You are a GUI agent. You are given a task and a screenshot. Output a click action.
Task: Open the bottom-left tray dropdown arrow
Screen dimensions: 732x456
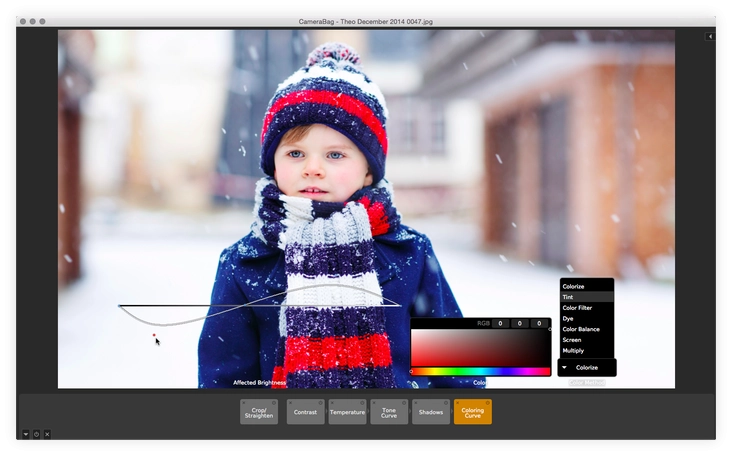tap(26, 434)
